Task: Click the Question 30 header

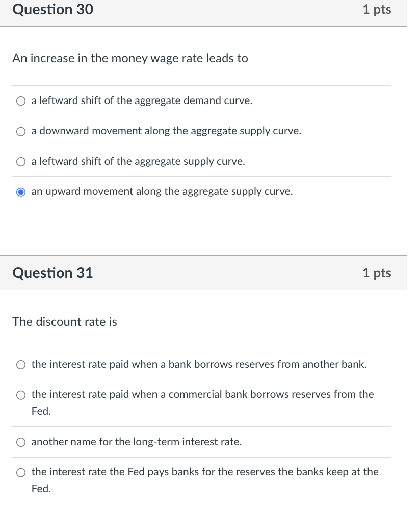Action: coord(52,9)
